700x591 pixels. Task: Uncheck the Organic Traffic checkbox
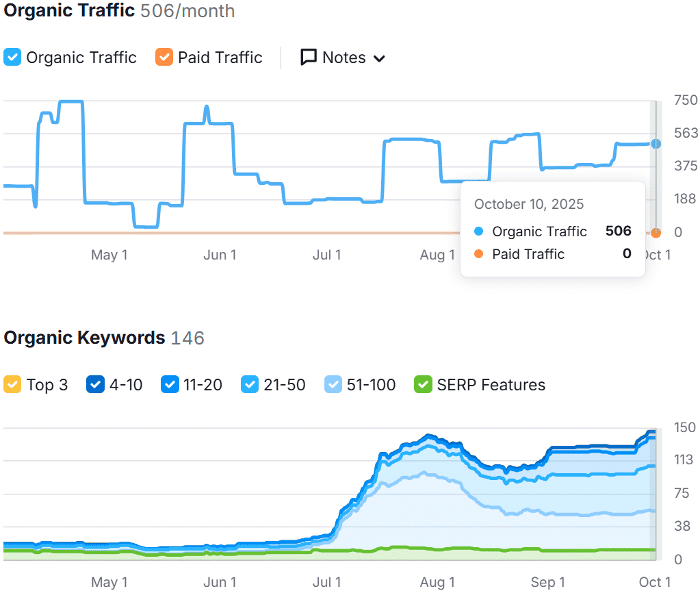12,58
